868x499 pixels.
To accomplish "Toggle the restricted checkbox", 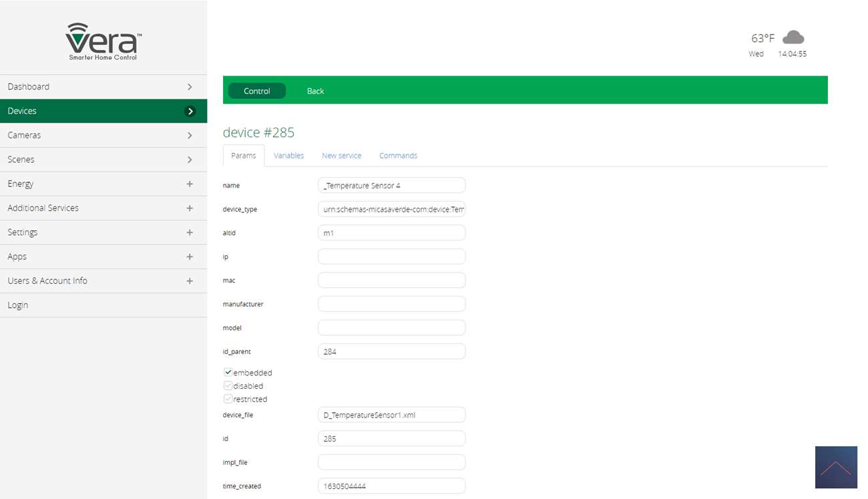I will 228,399.
